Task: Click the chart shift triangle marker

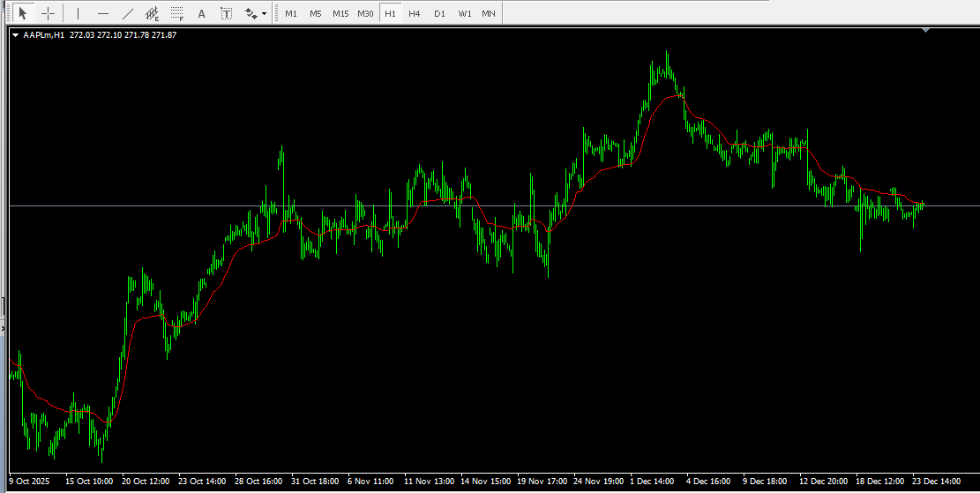Action: click(925, 31)
